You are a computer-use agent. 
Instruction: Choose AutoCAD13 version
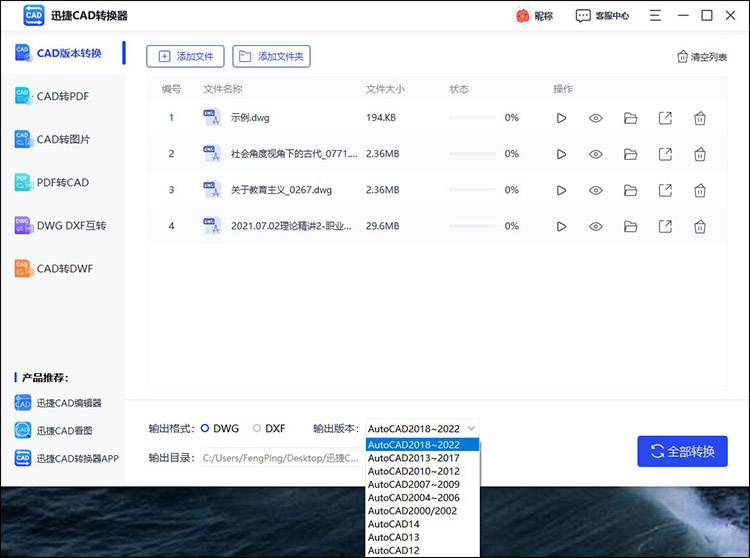[422, 537]
